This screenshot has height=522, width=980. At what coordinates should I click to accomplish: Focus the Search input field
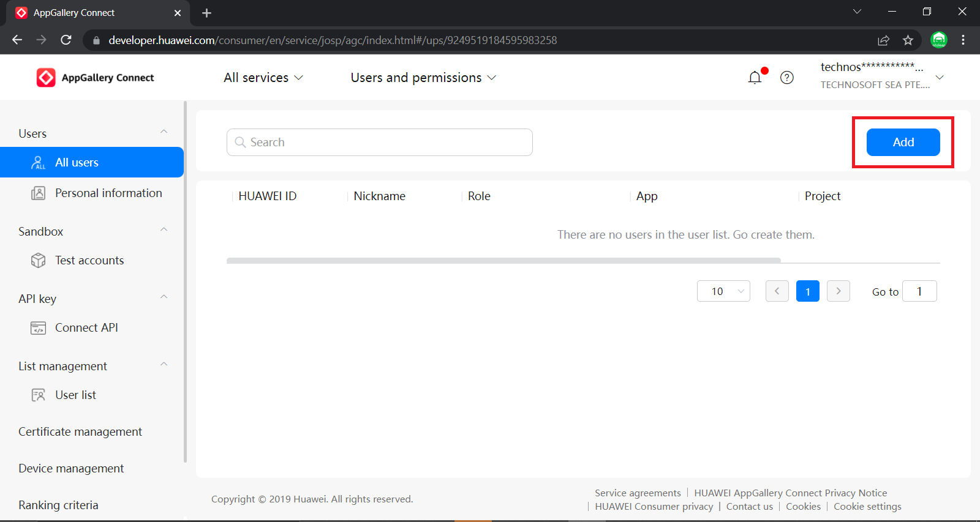(x=380, y=142)
